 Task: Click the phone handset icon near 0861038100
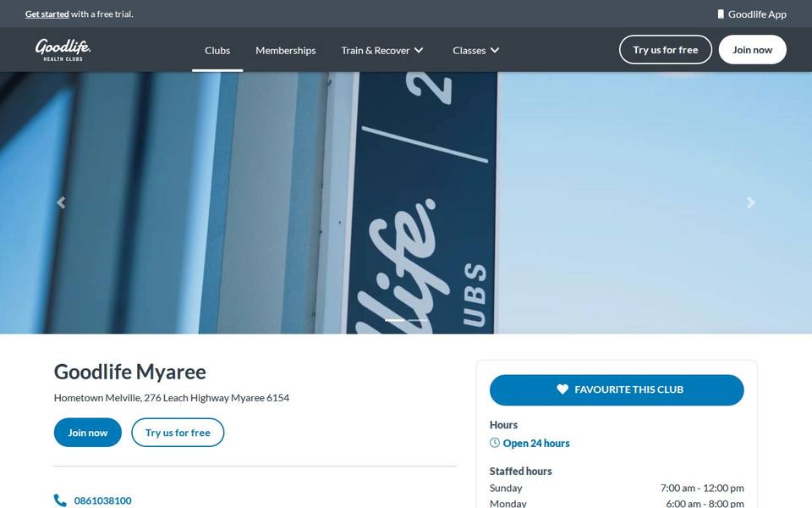pos(60,500)
